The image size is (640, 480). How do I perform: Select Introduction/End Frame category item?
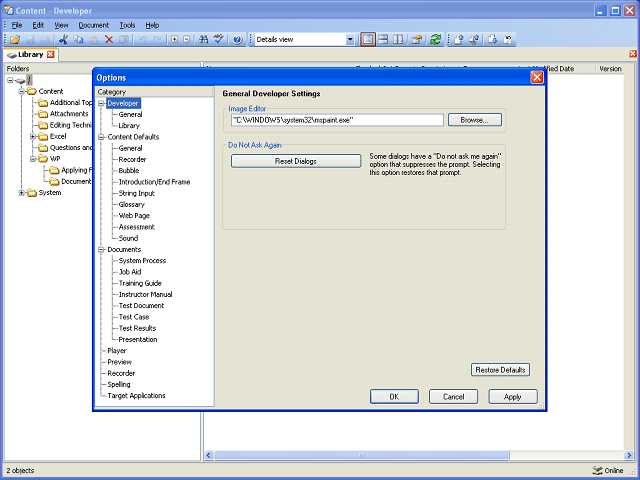(x=154, y=182)
